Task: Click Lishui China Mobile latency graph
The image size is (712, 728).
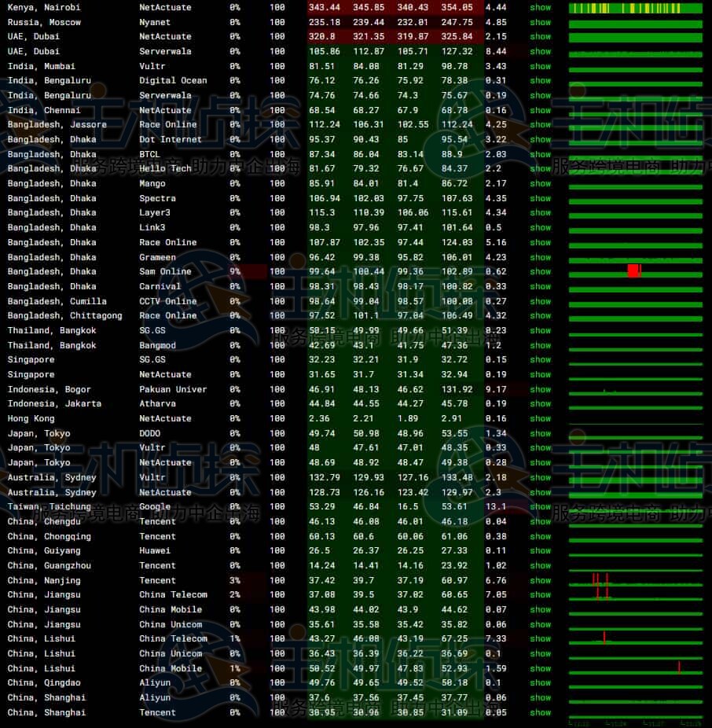Action: [x=636, y=668]
